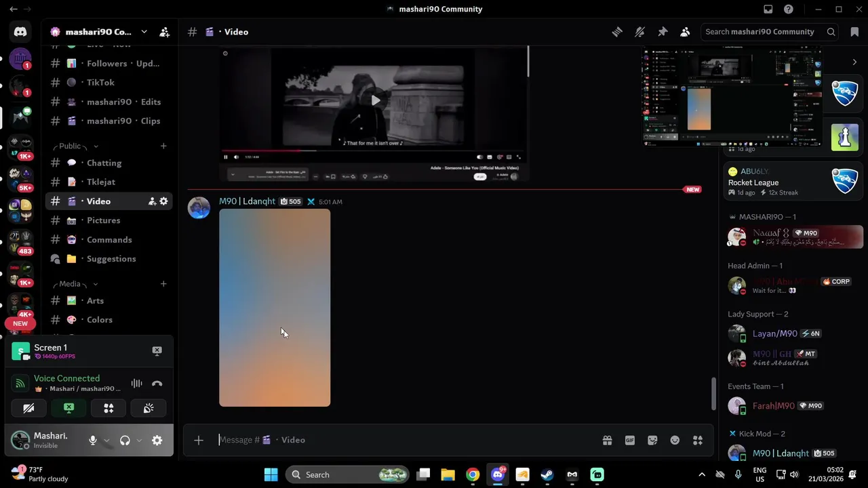
Task: Click plus attachment button in message bar
Action: click(199, 440)
